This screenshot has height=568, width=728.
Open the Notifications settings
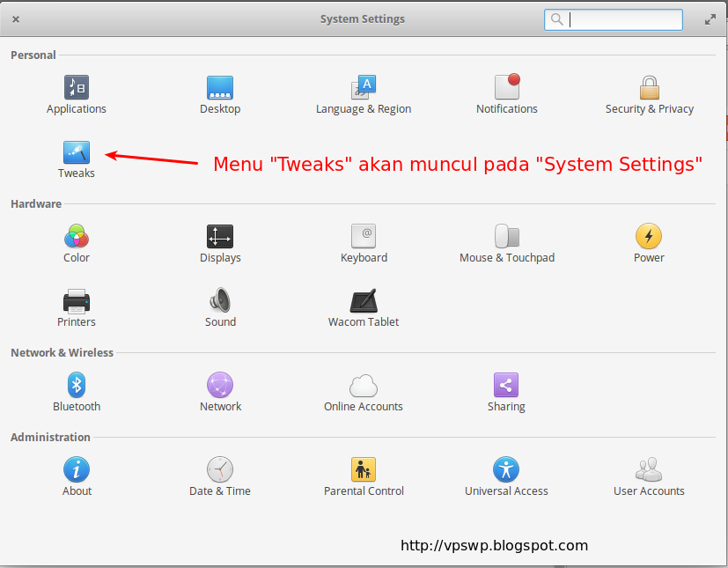coord(506,95)
